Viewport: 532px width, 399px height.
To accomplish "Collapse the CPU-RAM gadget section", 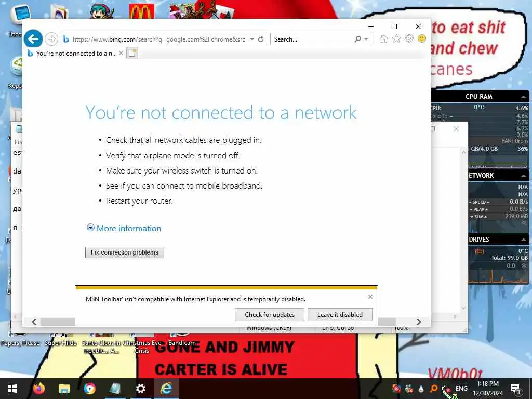I will point(523,97).
